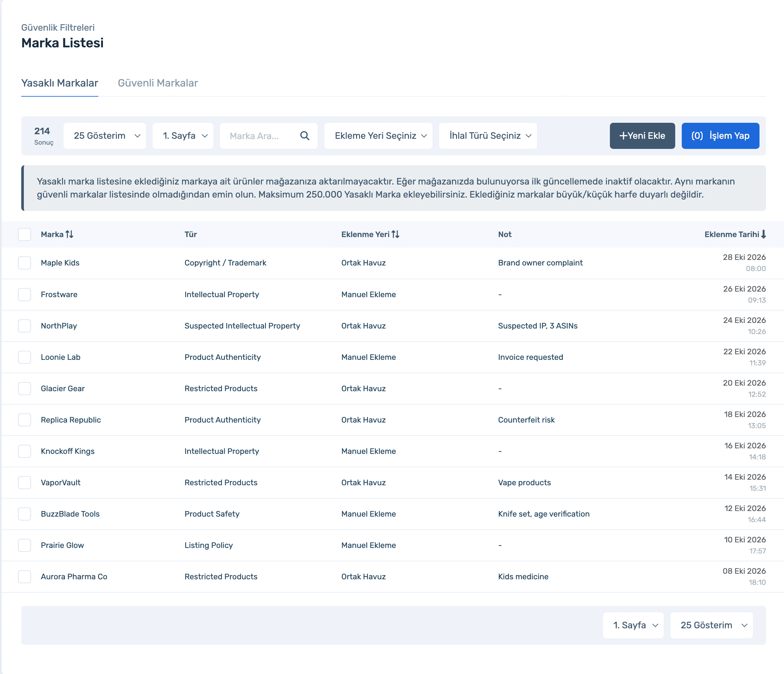The width and height of the screenshot is (784, 674).
Task: Tick the Loonie Lab checkbox
Action: (x=24, y=358)
